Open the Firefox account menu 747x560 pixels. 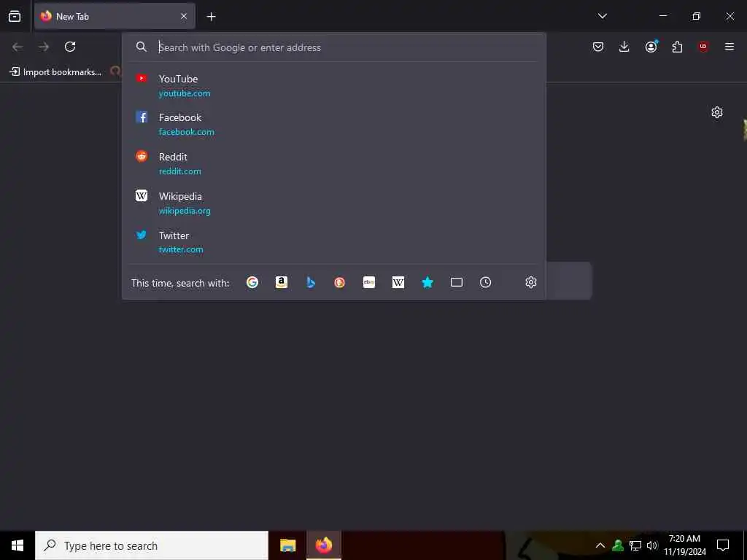(x=651, y=46)
